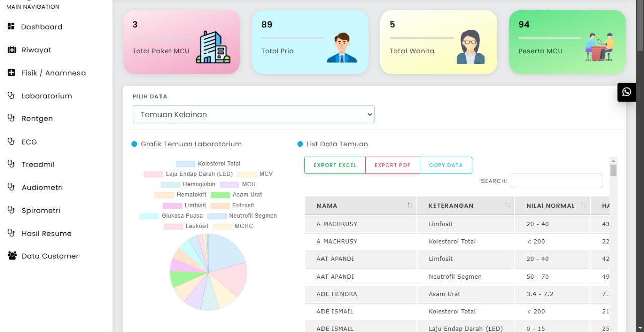Click the Fisik / Anamnesa plus icon
This screenshot has width=644, height=332.
click(x=11, y=73)
